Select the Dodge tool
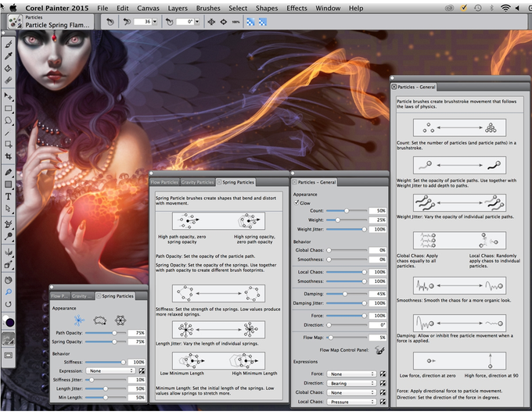 click(x=9, y=236)
